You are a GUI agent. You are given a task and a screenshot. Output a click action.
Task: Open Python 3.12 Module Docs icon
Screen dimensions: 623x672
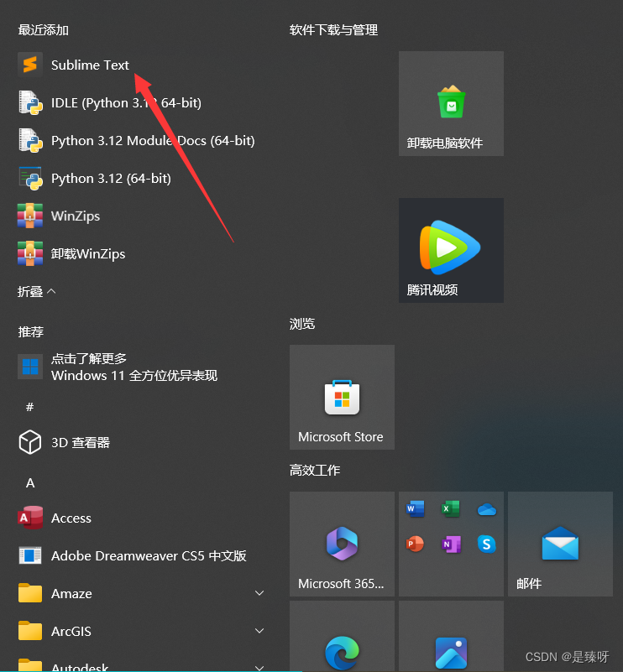point(30,141)
